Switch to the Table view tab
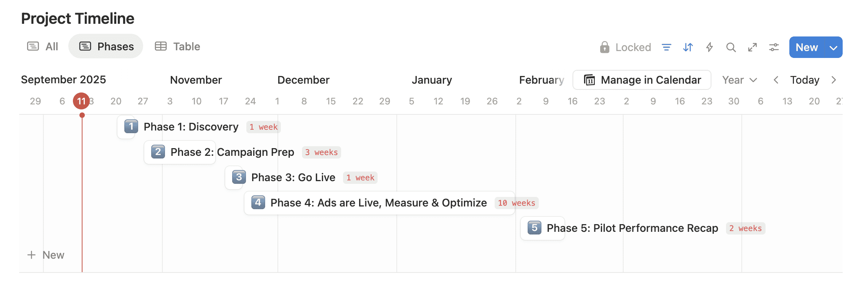This screenshot has height=294, width=868. pos(177,46)
